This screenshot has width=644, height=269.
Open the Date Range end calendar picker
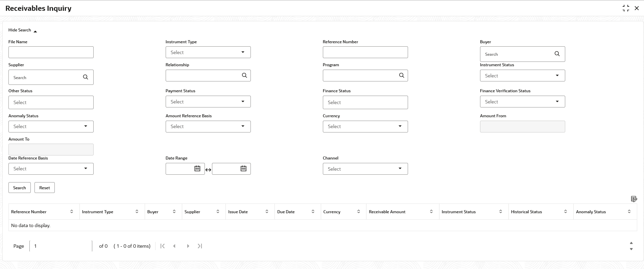pos(243,169)
